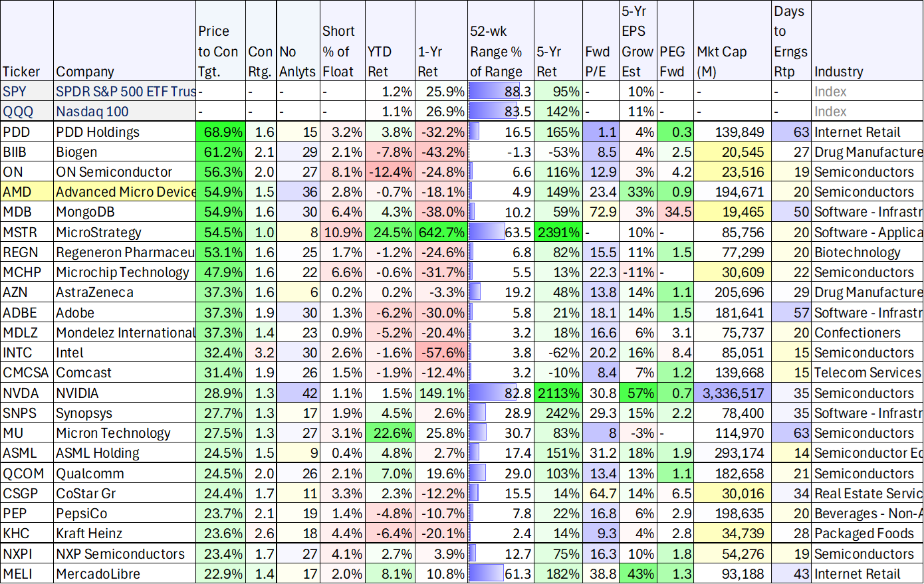Select the Kraft Heinz company cell
This screenshot has height=584, width=924.
pos(125,534)
